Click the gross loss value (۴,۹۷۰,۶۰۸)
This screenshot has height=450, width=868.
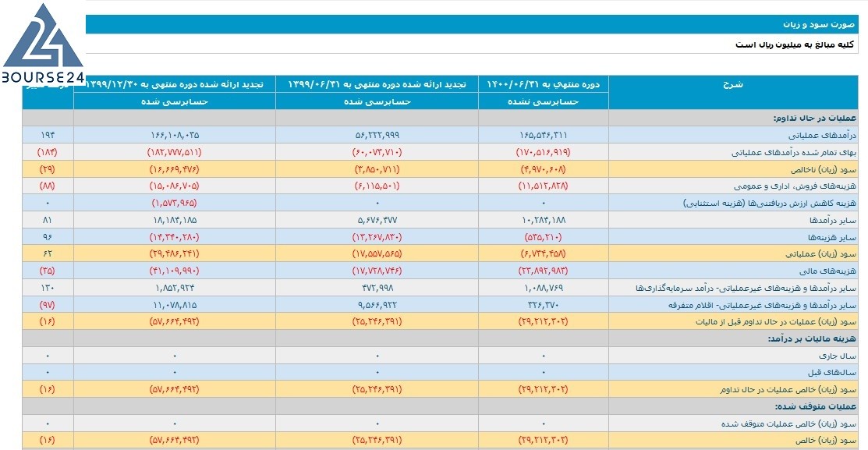point(543,169)
